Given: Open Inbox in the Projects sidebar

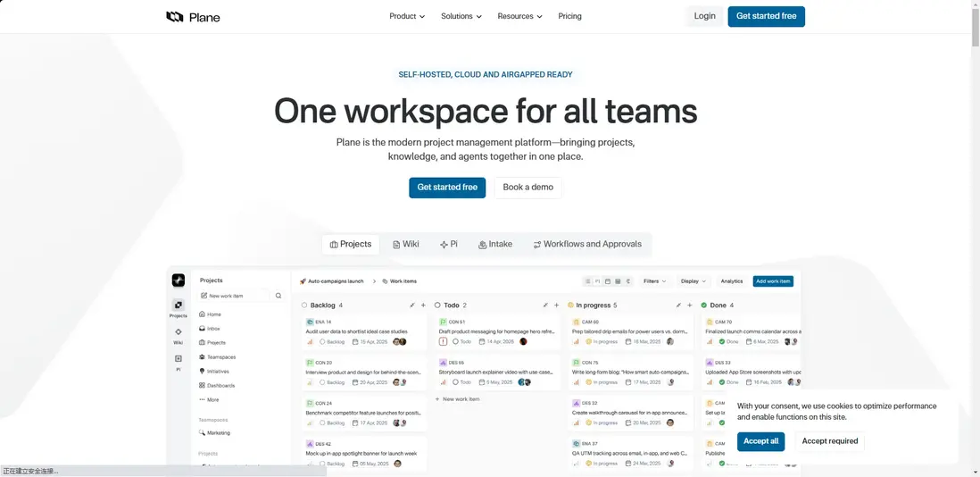Looking at the screenshot, I should [x=210, y=328].
